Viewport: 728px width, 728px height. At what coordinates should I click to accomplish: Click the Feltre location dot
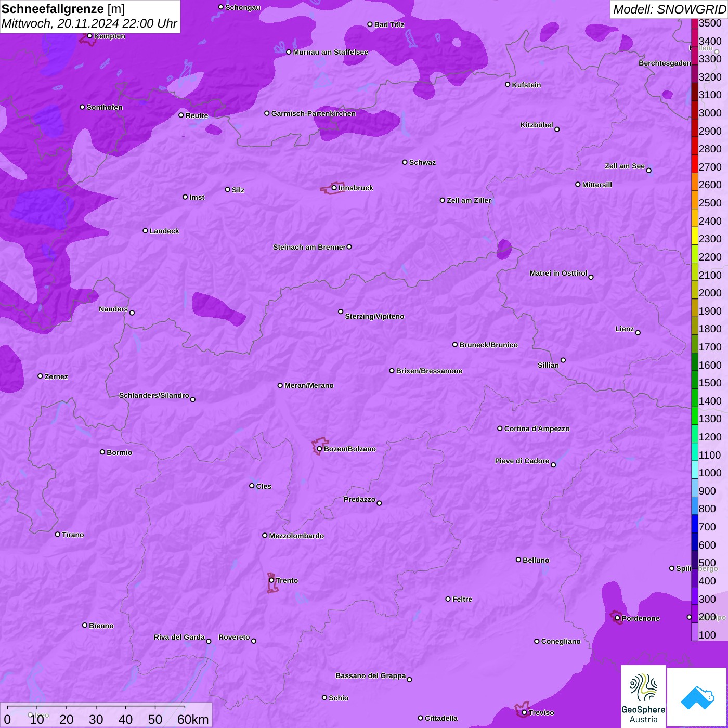tap(448, 599)
